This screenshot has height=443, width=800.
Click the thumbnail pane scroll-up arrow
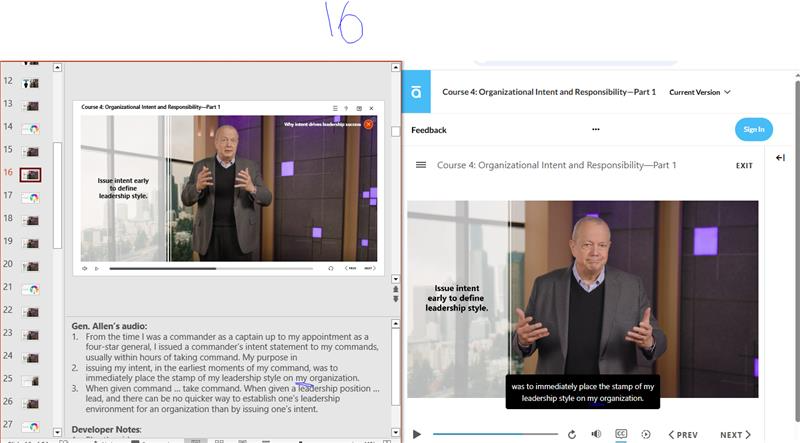[x=58, y=67]
